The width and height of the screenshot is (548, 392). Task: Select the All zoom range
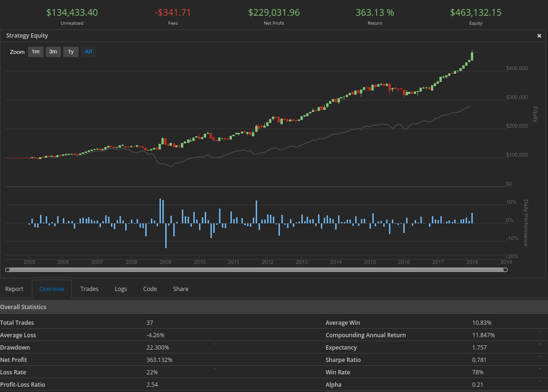pyautogui.click(x=89, y=52)
